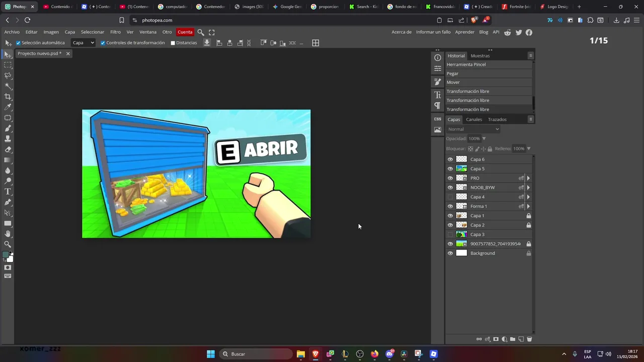Select the Magic Wand tool
The width and height of the screenshot is (644, 362).
tap(8, 86)
